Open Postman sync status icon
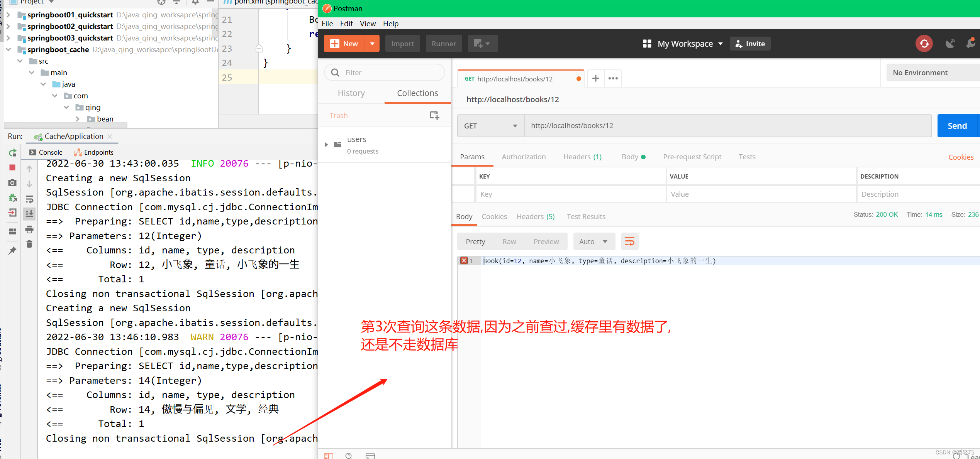Image resolution: width=980 pixels, height=459 pixels. point(924,44)
